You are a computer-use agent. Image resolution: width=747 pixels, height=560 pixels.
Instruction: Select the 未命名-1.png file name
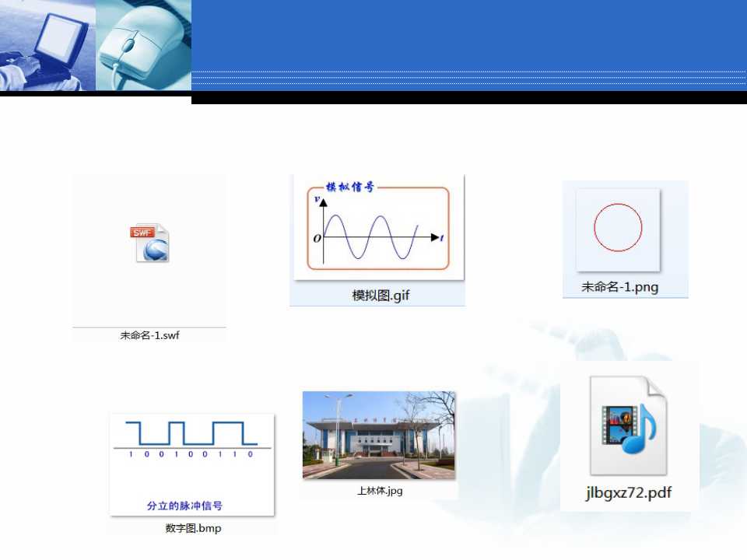click(620, 287)
